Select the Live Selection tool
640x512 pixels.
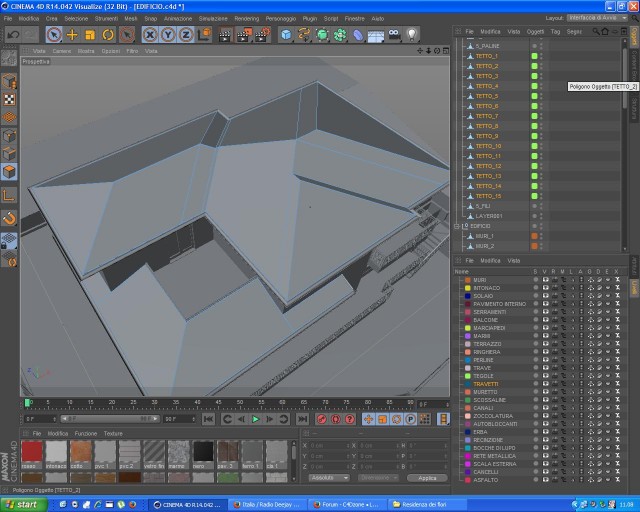(x=54, y=35)
